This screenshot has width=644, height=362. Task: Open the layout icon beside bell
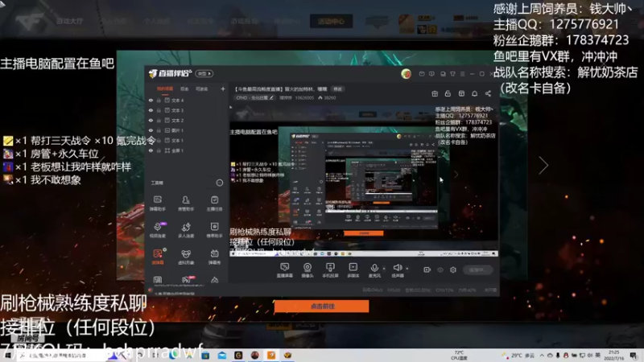pos(461,93)
